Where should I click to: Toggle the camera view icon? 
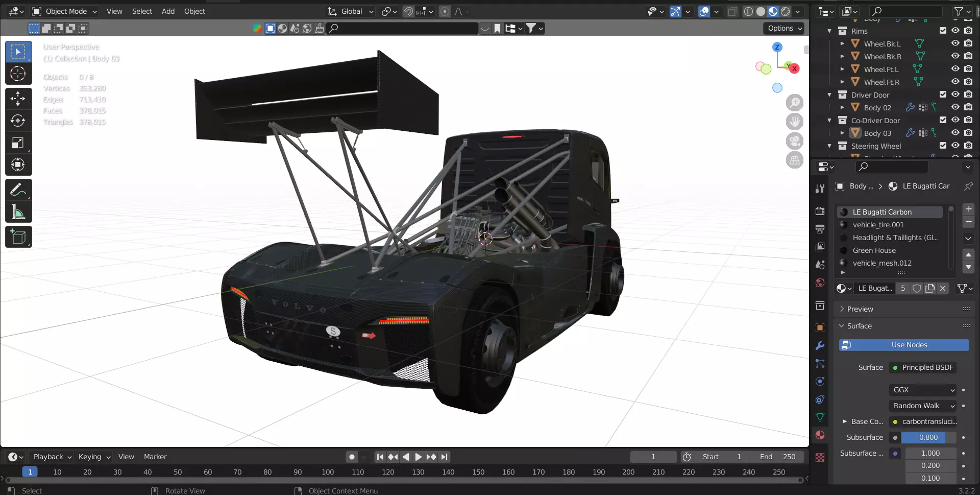(795, 141)
